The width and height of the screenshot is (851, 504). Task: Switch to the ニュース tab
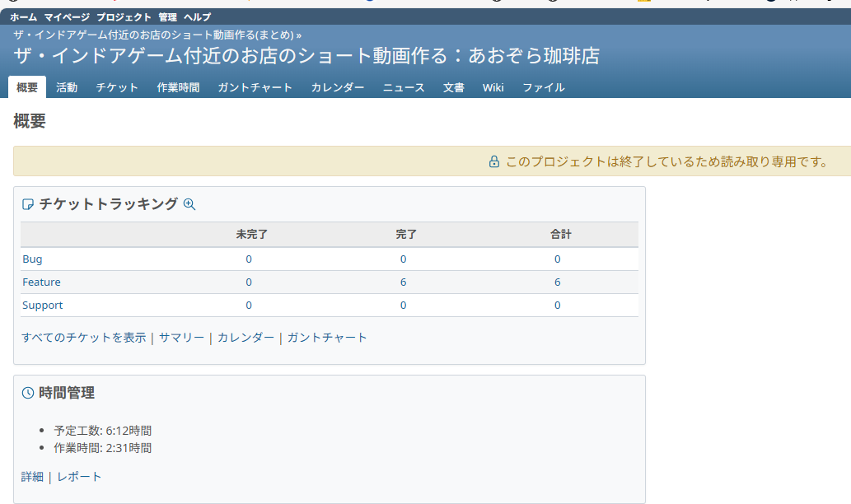click(x=404, y=87)
